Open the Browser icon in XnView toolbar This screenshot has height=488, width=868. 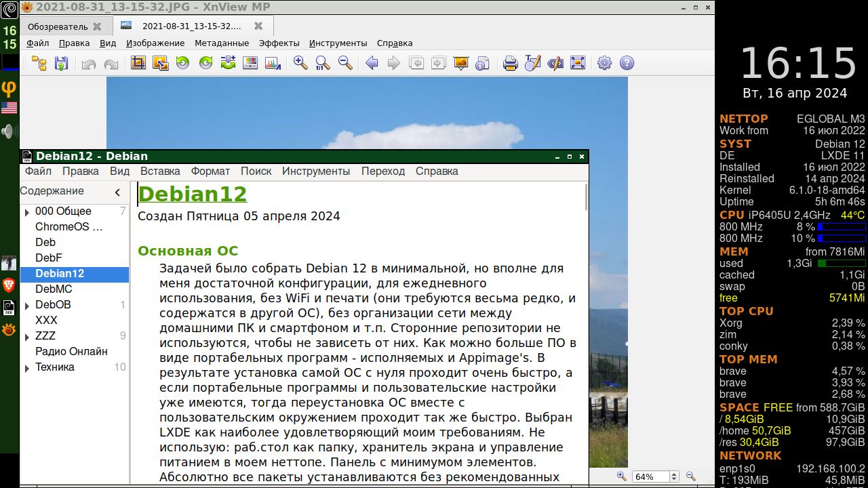pos(39,63)
